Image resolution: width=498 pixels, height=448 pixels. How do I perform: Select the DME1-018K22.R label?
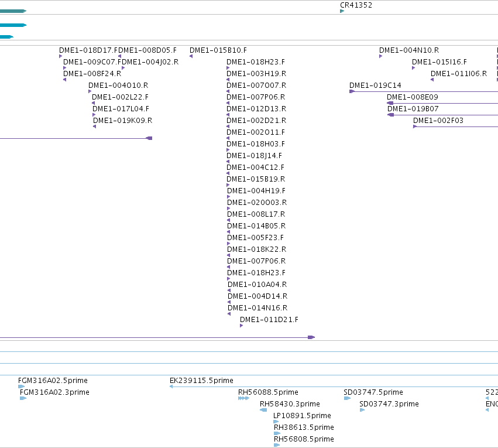pos(257,249)
